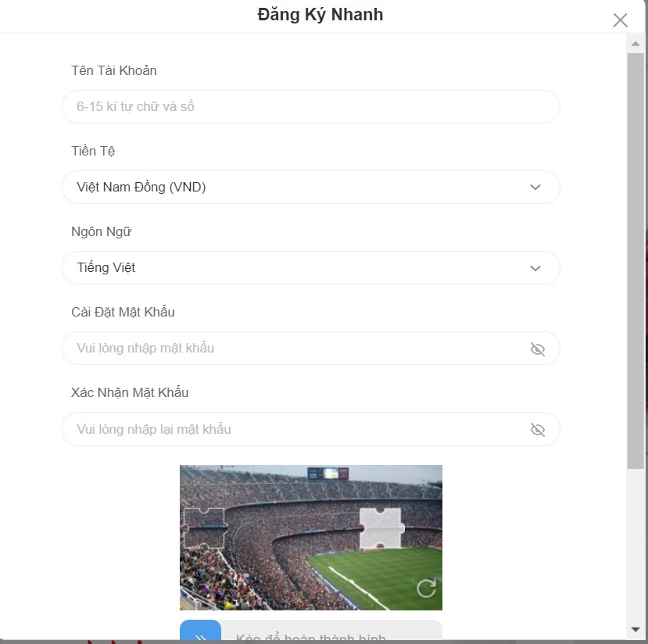Toggle visibility in Xác Nhận Mật Khẩu field

click(x=537, y=430)
